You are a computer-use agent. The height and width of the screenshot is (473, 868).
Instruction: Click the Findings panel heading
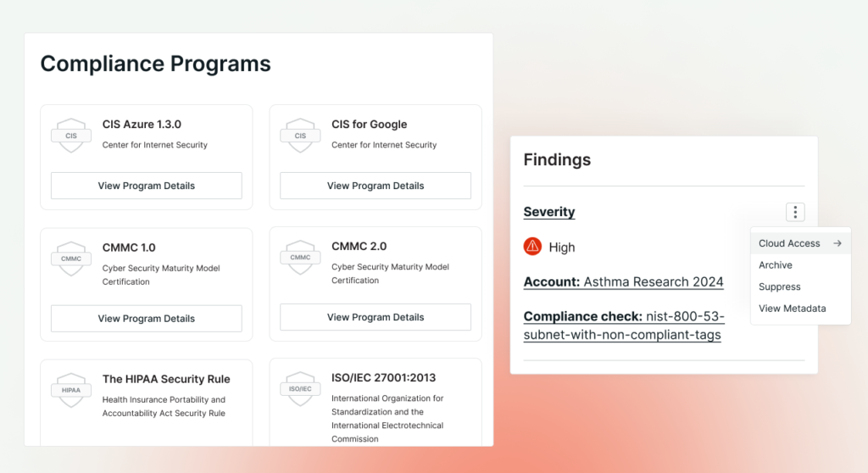[x=557, y=159]
